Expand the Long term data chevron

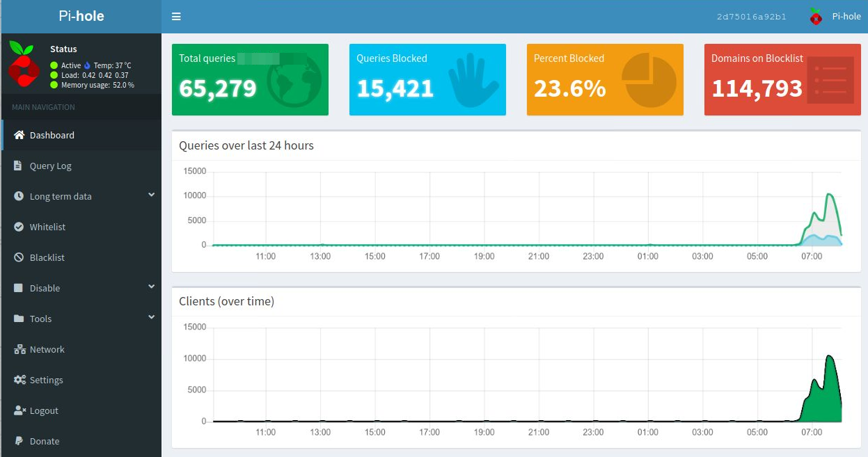pos(151,195)
